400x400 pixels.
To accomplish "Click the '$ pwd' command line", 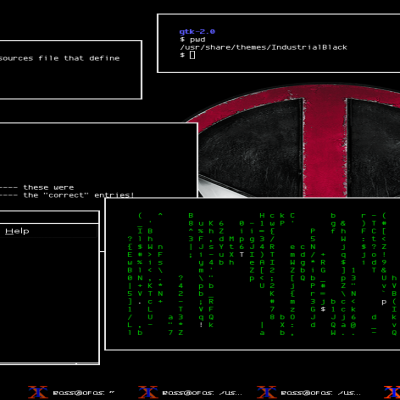I will [x=192, y=39].
